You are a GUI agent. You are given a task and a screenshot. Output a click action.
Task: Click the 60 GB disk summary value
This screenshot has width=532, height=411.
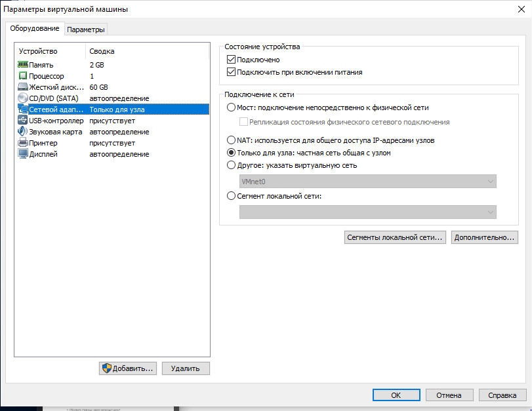click(x=99, y=87)
